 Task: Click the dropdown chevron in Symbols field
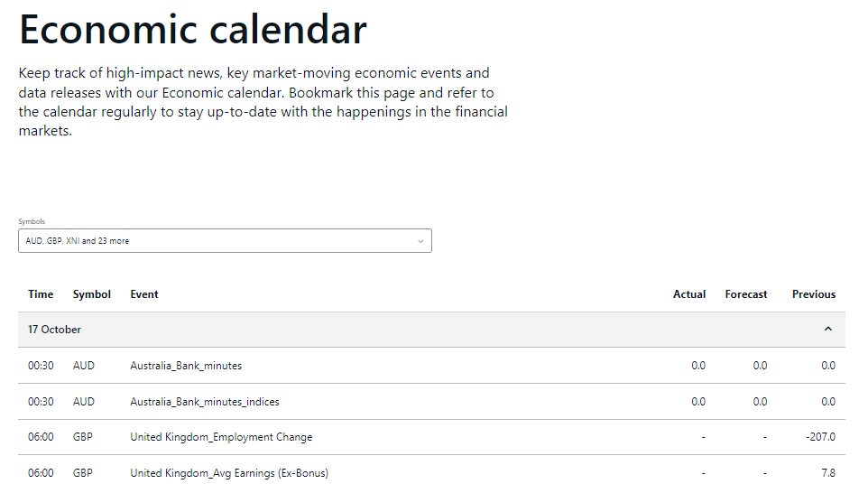420,241
